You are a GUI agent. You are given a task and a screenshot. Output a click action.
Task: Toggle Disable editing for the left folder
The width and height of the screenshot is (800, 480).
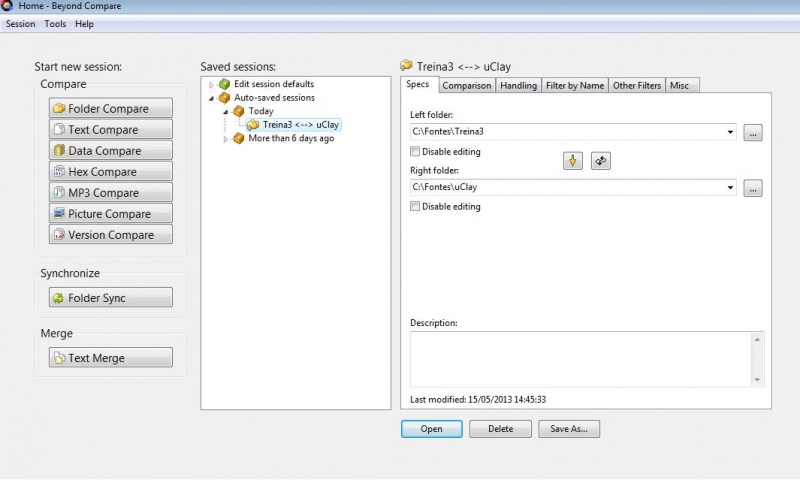coord(415,151)
